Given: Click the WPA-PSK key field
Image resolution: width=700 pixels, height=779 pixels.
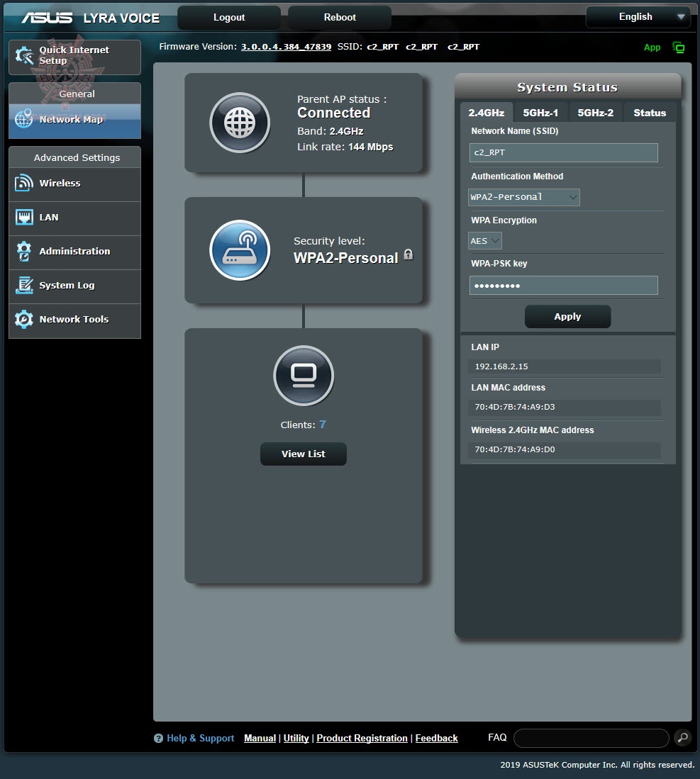Looking at the screenshot, I should 563,285.
